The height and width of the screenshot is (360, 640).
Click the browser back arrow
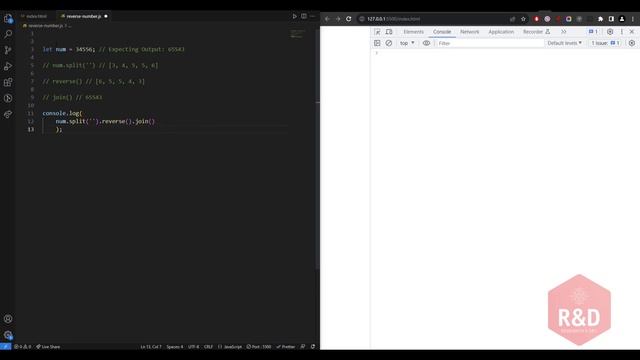[327, 19]
